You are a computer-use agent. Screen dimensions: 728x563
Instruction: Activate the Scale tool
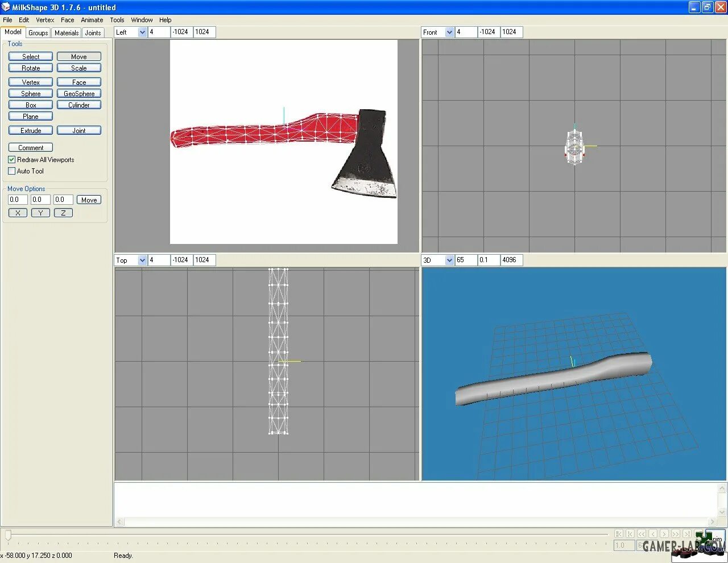coord(79,68)
